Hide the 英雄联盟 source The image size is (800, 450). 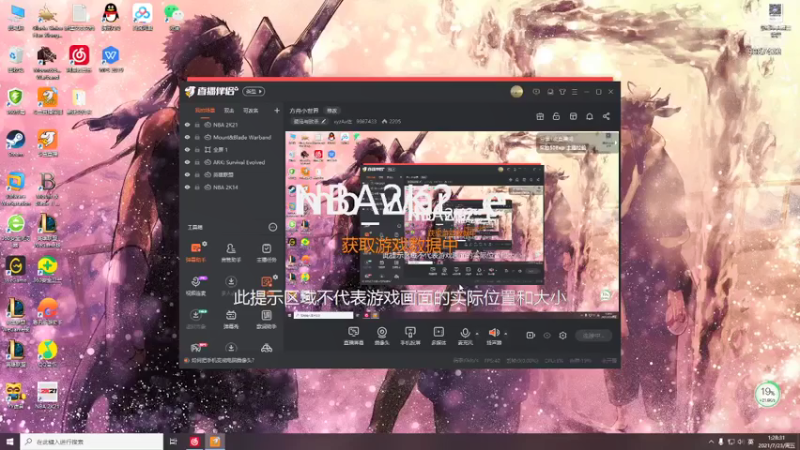(187, 174)
